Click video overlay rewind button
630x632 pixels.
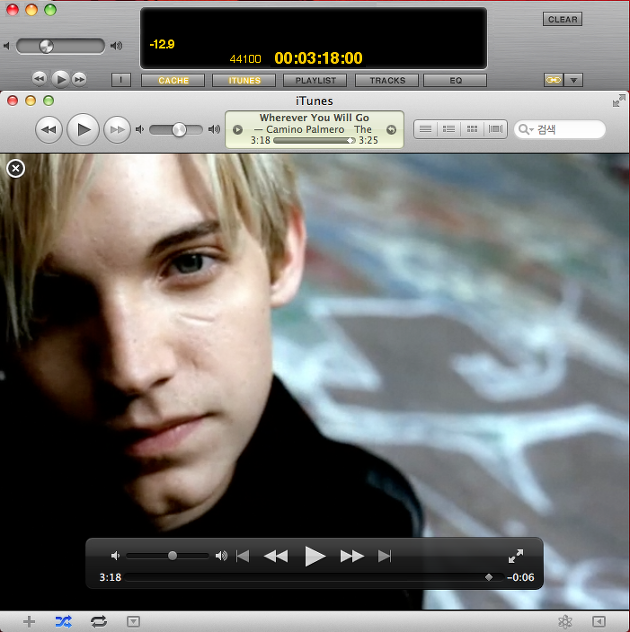(276, 556)
